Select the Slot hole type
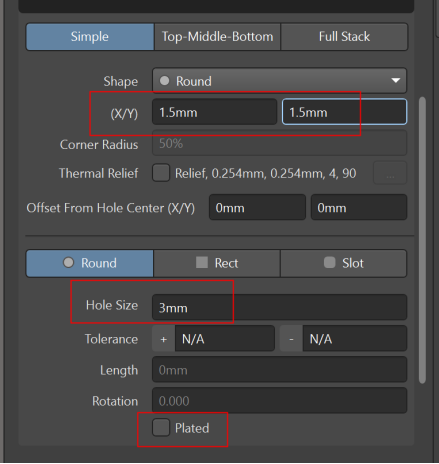This screenshot has height=464, width=439. point(344,263)
